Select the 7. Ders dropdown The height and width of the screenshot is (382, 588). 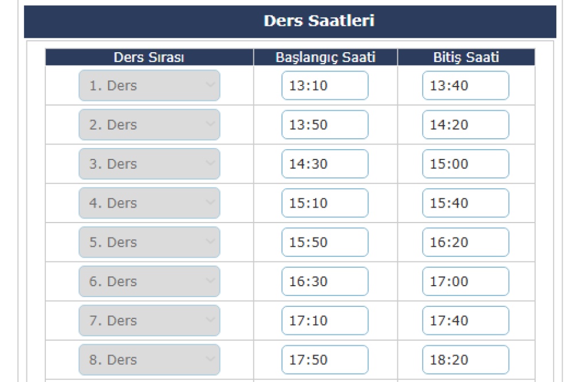(x=149, y=321)
